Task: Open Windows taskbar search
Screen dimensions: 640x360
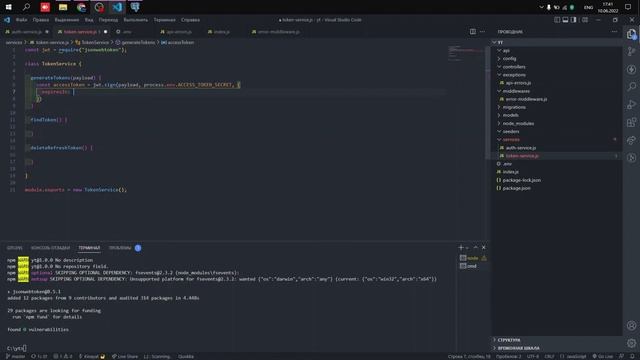Action: (x=27, y=7)
